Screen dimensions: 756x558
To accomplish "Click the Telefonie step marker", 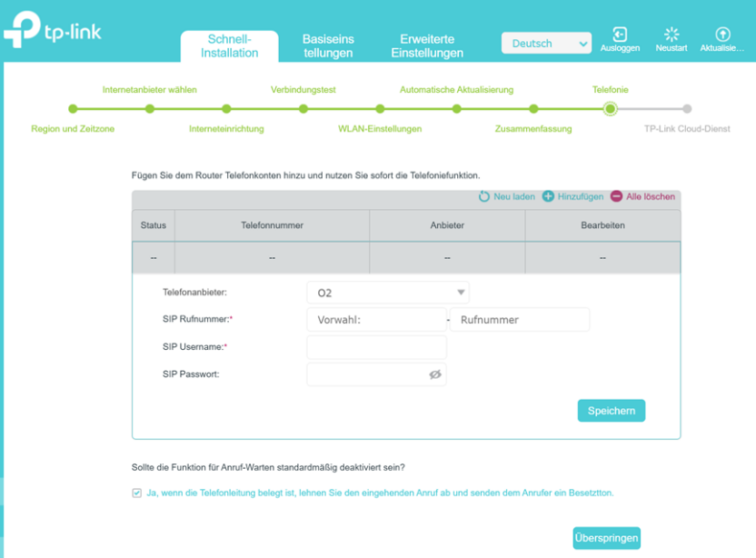I will (x=611, y=109).
